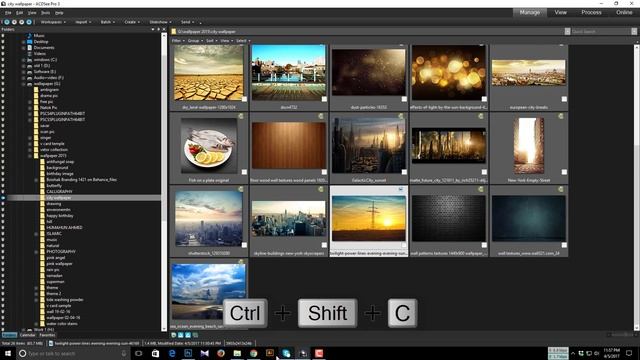The image size is (640, 360).
Task: Select the Desktop node in the folder tree
Action: click(41, 42)
